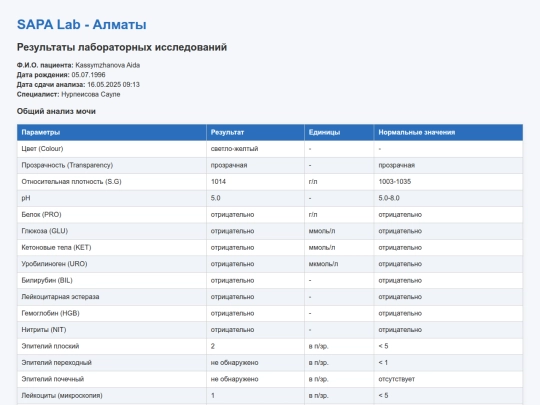This screenshot has width=540, height=405.
Task: Click the SAPA Lab - Алматы heading
Action: [x=82, y=24]
